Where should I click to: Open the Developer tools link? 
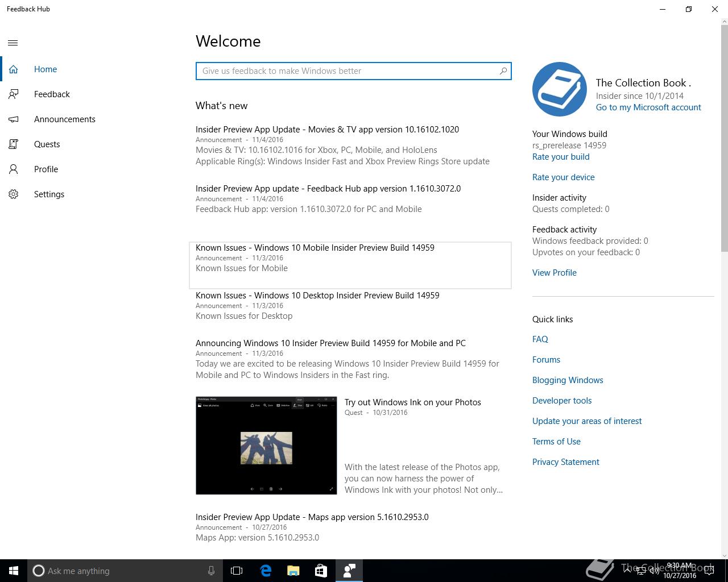pyautogui.click(x=562, y=401)
